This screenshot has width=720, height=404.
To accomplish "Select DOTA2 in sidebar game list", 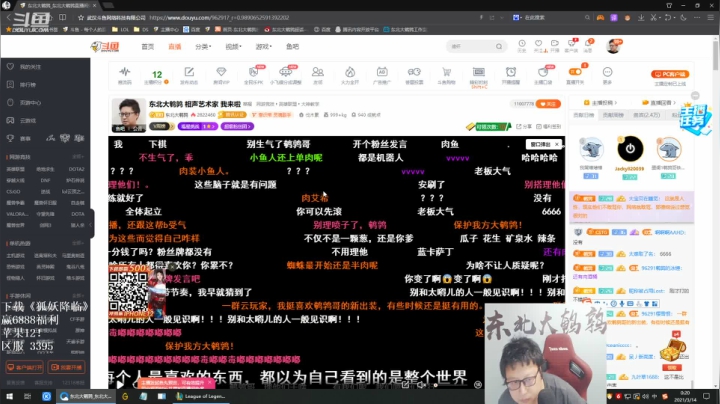I will pyautogui.click(x=76, y=169).
